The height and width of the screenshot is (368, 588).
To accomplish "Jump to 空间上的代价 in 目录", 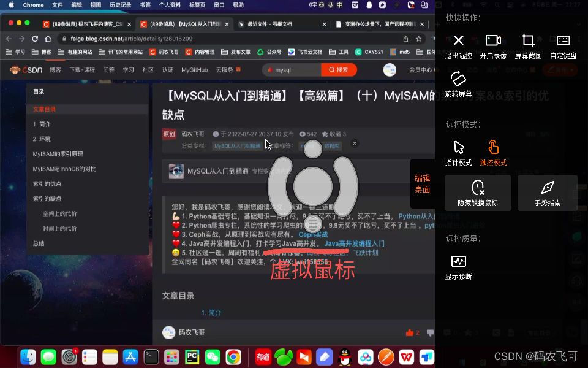I will pos(59,213).
